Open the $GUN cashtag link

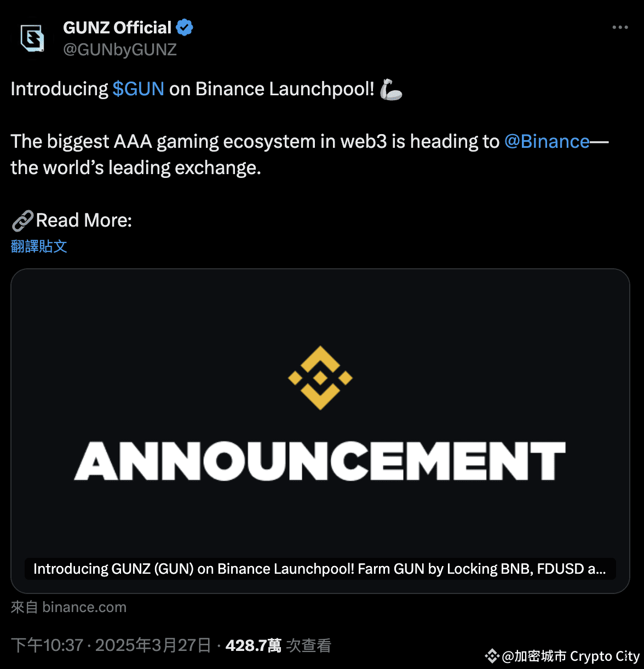point(138,89)
